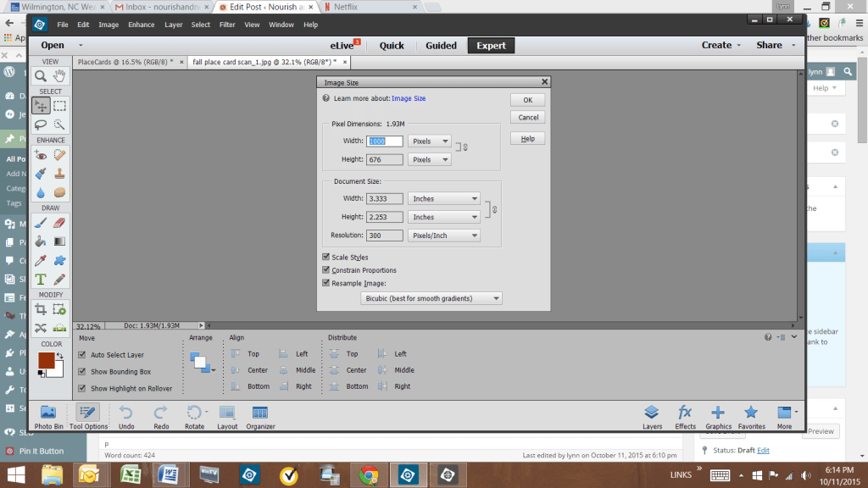The width and height of the screenshot is (868, 488).
Task: Open the Resolution units dropdown
Action: [x=444, y=236]
